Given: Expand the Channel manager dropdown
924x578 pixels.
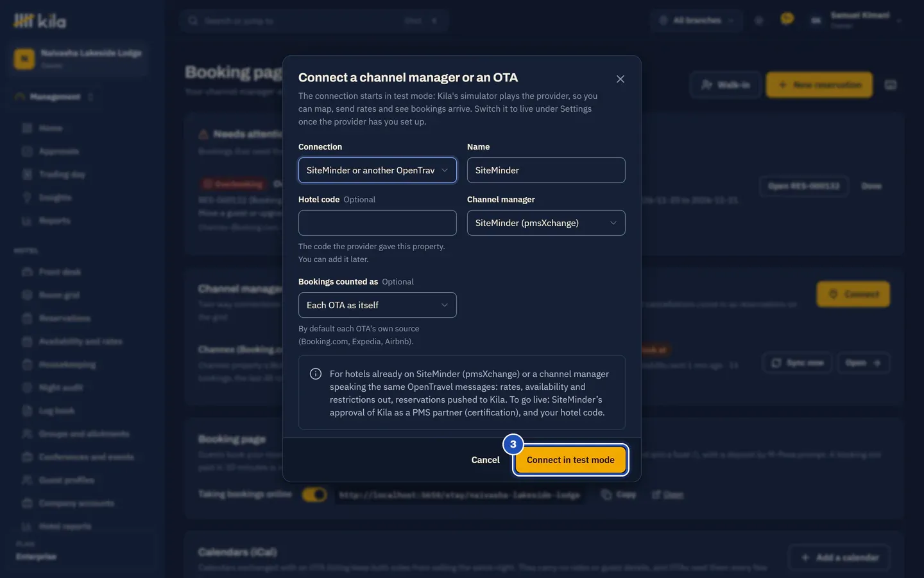Looking at the screenshot, I should (546, 223).
